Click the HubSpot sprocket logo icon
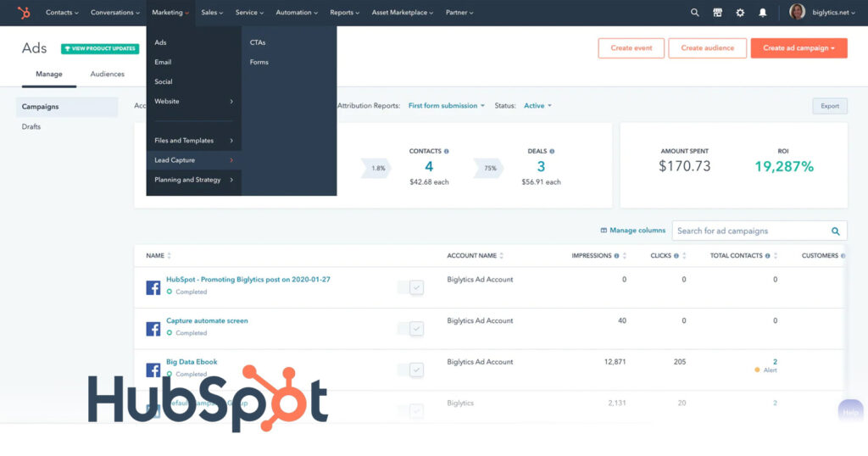Screen dimensions: 868x456 (24, 13)
